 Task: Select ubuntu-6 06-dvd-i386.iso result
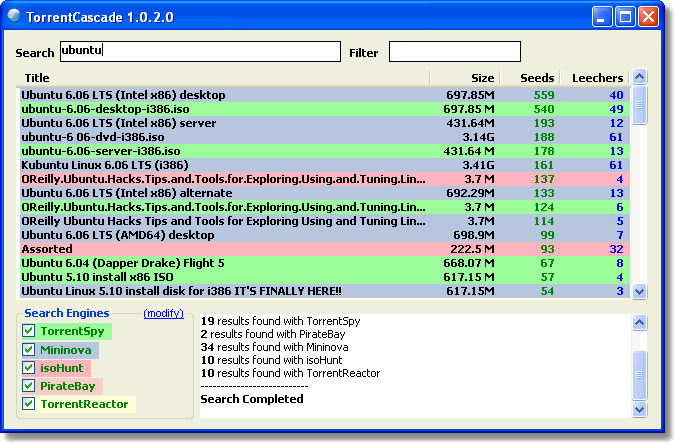tap(325, 137)
